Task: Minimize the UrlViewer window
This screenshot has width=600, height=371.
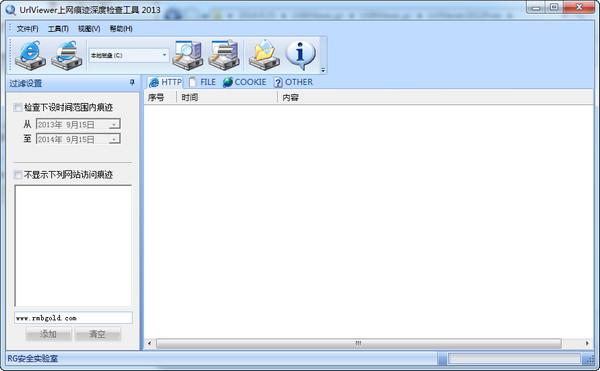Action: coord(536,8)
